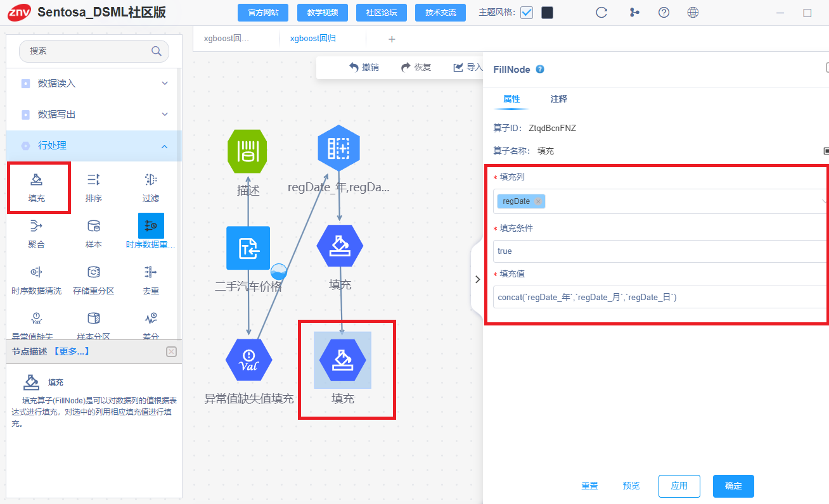Click the 导入 import toolbar button
Viewport: 829px width, 504px height.
click(x=468, y=67)
